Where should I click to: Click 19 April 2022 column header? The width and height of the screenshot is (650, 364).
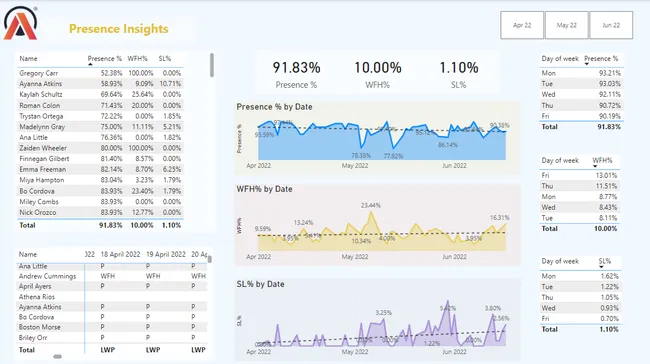[x=166, y=255]
